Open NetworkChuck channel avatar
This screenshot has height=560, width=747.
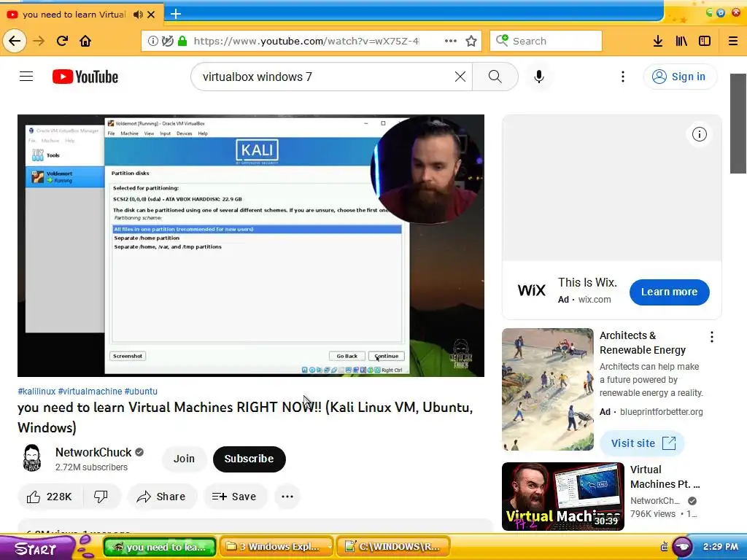[32, 458]
